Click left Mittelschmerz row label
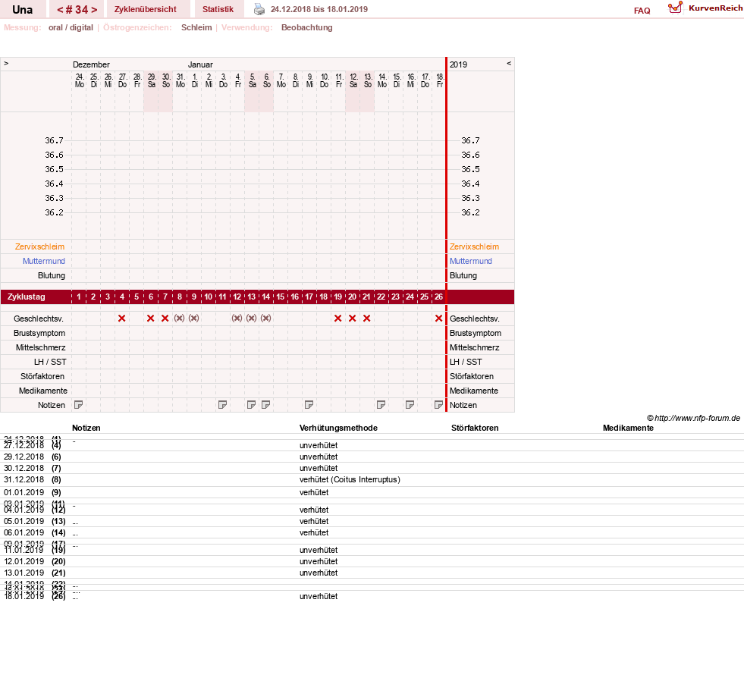The image size is (744, 700). (40, 348)
